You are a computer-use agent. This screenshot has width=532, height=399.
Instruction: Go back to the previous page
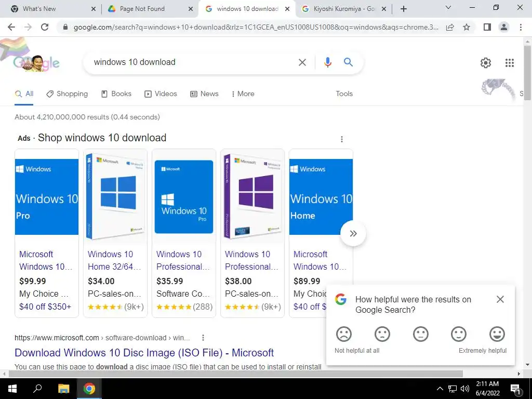[x=11, y=27]
